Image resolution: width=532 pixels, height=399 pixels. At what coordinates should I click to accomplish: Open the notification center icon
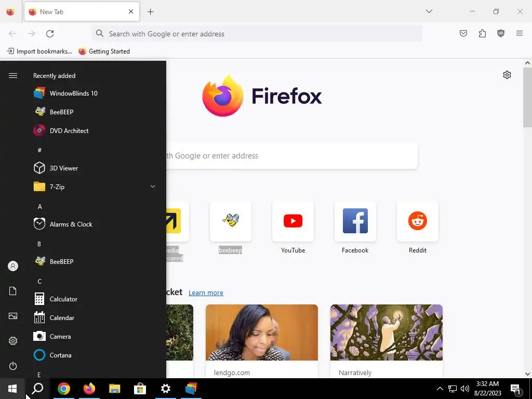515,389
